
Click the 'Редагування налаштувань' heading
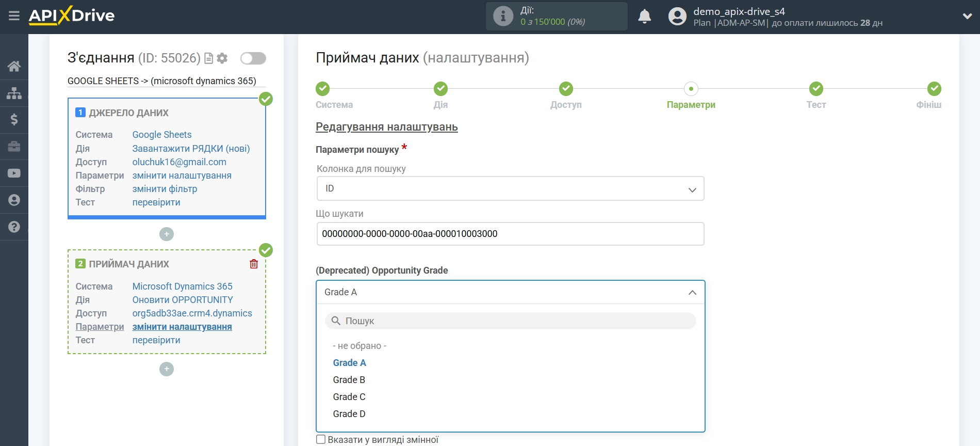(x=387, y=127)
